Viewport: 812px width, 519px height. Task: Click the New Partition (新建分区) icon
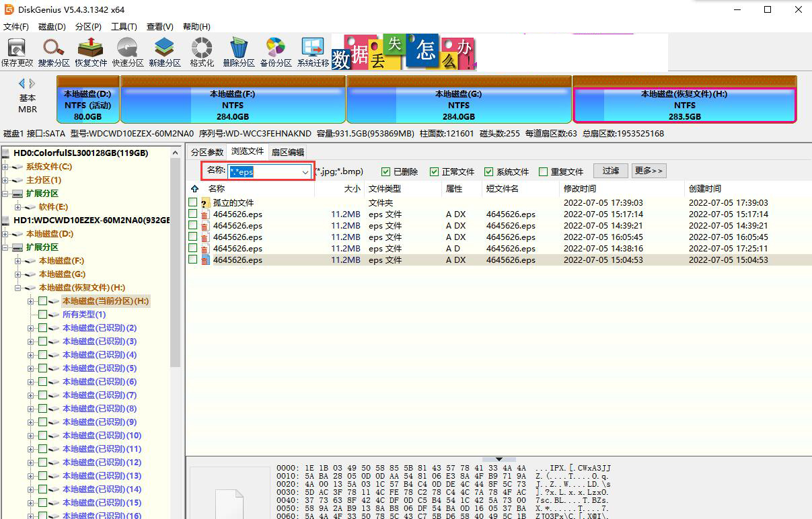(164, 52)
